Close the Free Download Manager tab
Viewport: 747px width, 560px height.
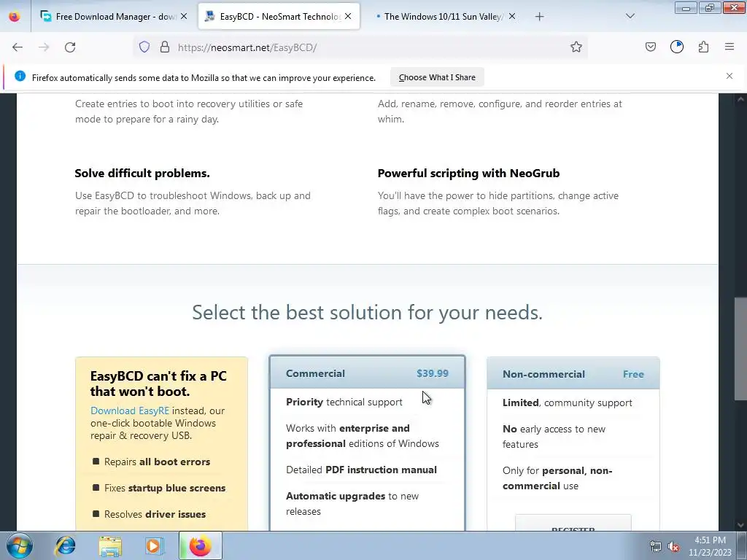click(x=184, y=16)
